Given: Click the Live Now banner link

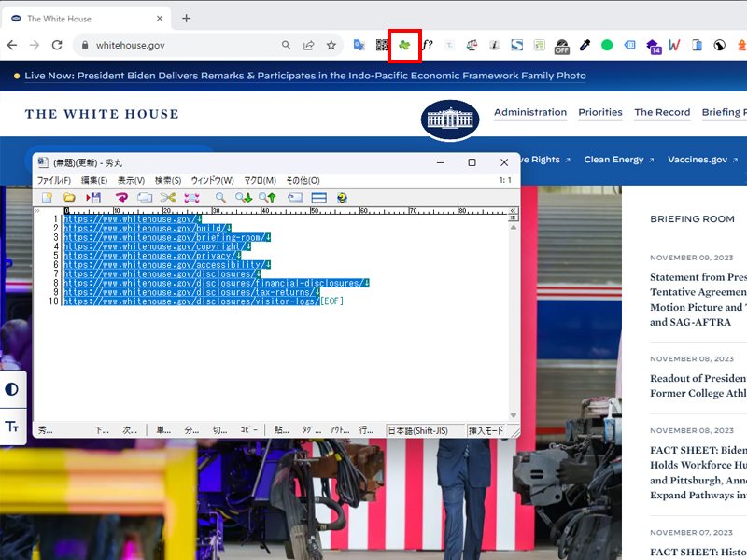Looking at the screenshot, I should [x=305, y=76].
